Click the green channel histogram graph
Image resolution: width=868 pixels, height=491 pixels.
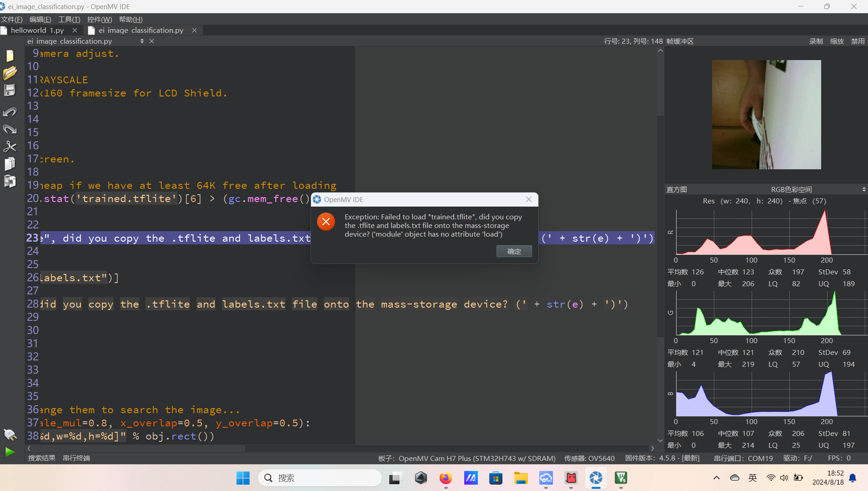771,313
